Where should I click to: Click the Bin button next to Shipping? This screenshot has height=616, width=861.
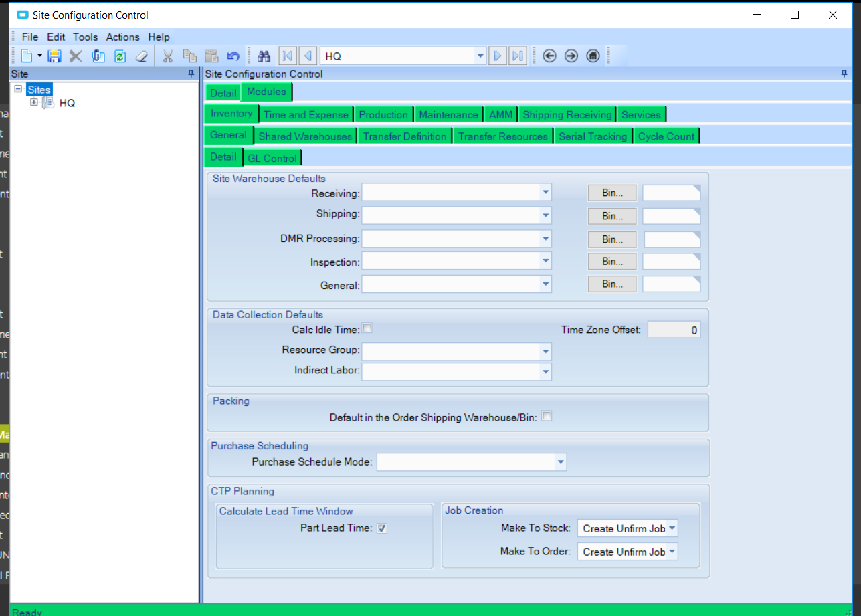(x=612, y=216)
